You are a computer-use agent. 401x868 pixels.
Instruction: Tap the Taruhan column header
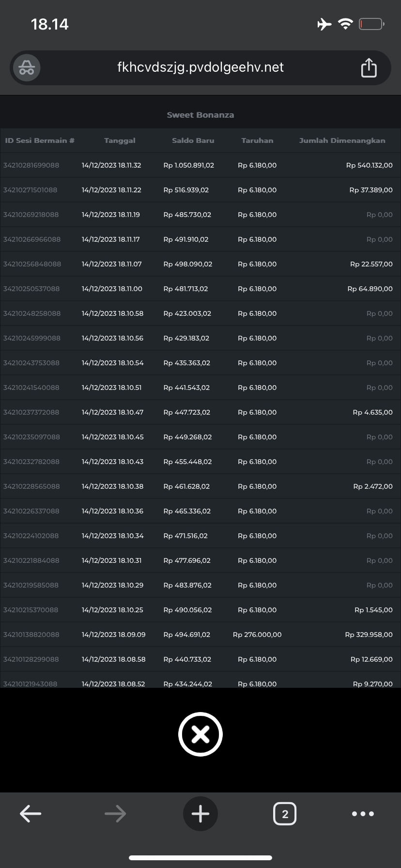[x=257, y=140]
